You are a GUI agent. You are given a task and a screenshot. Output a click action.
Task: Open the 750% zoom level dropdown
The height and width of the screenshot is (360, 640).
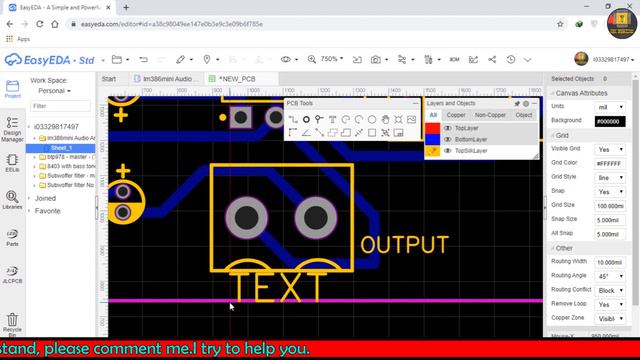pyautogui.click(x=331, y=59)
